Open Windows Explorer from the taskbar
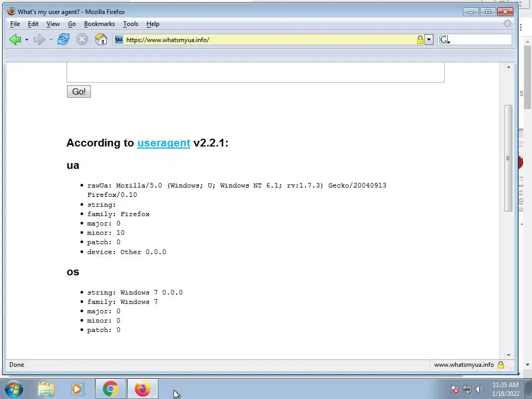This screenshot has height=399, width=532. coord(46,389)
